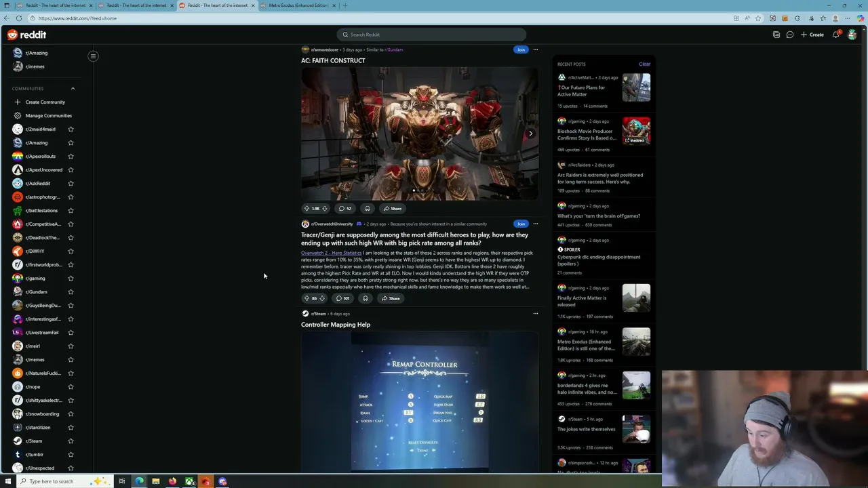
Task: Favorite r/Apexrollouts with its star
Action: pyautogui.click(x=71, y=157)
